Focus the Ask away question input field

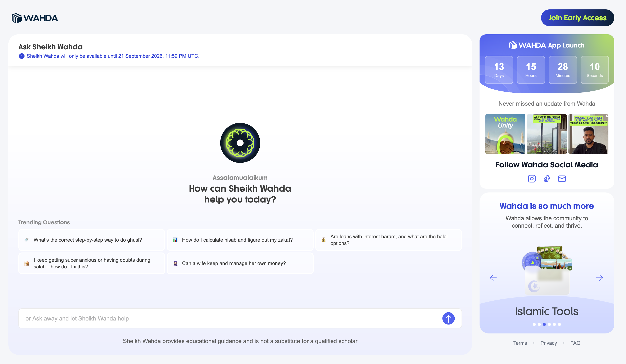[x=240, y=318]
